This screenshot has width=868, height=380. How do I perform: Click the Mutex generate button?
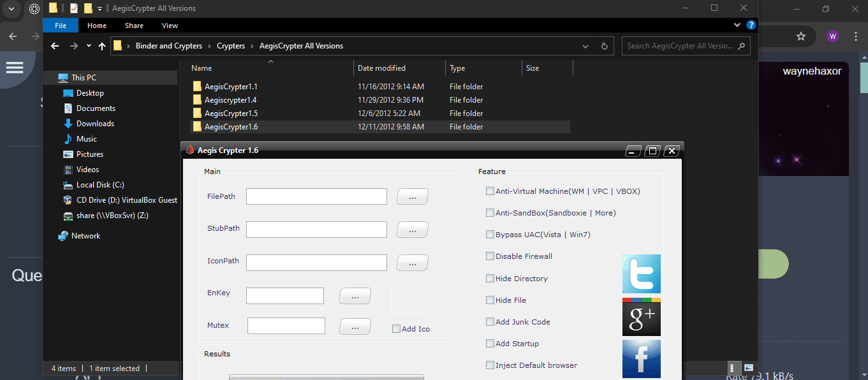(355, 326)
